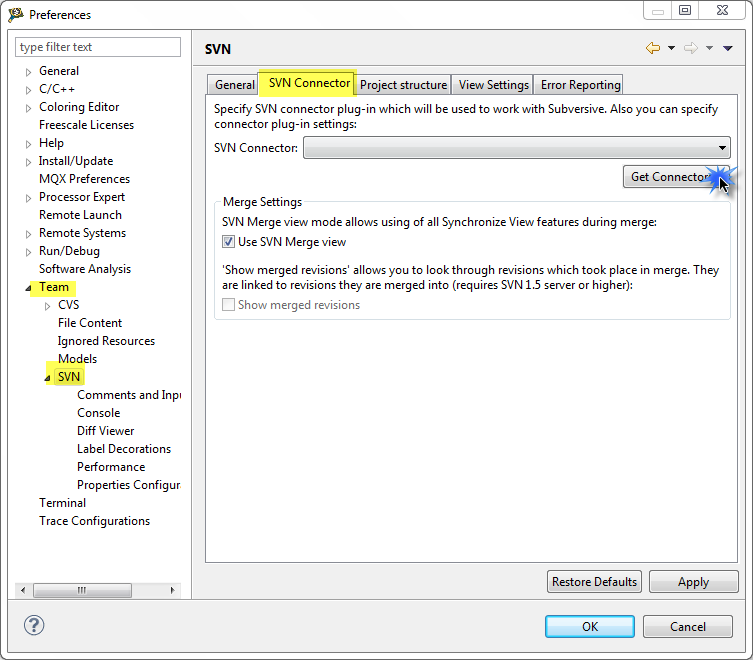Image resolution: width=753 pixels, height=660 pixels.
Task: Open the Project structure tab
Action: (403, 85)
